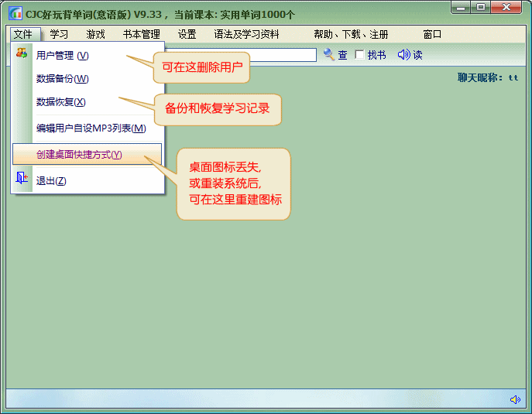Click the user management people icon
The width and height of the screenshot is (532, 414).
click(22, 54)
